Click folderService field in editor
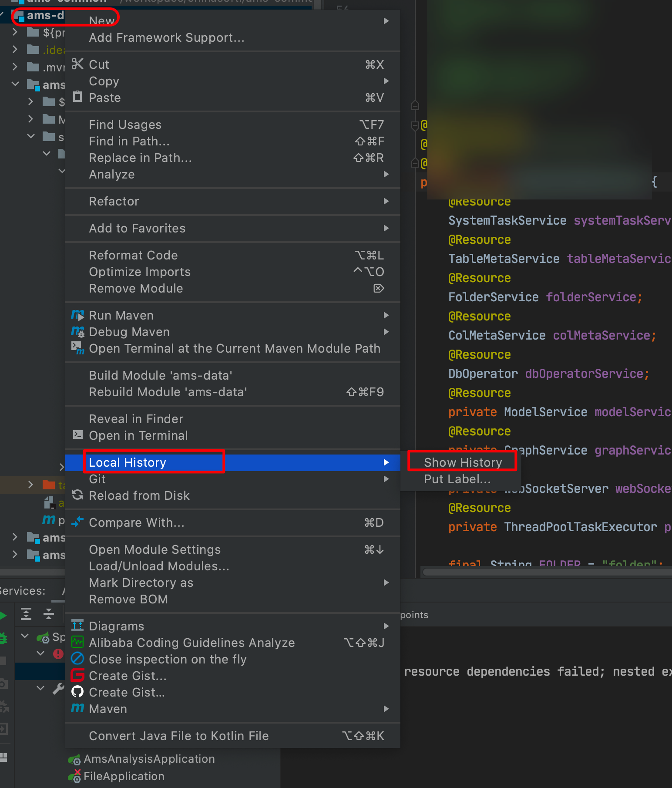672x788 pixels. [x=591, y=297]
